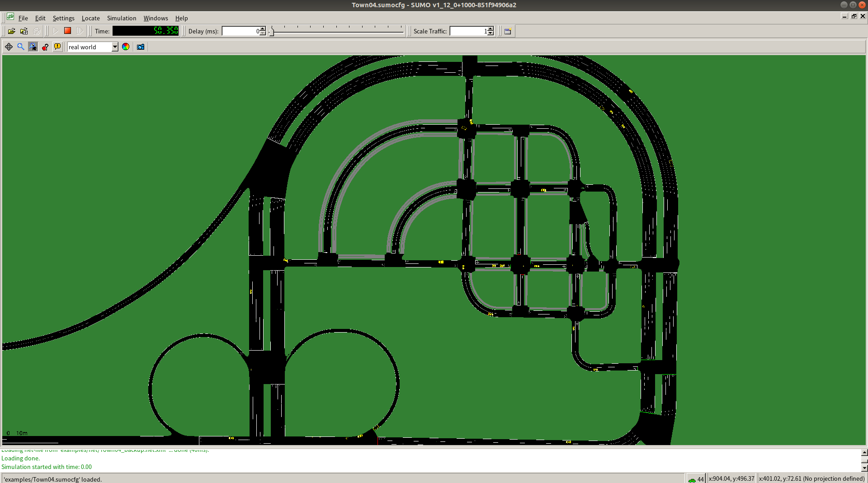Decrease Scale Traffic with the down arrow
Screen dimensions: 868x483
[x=491, y=33]
